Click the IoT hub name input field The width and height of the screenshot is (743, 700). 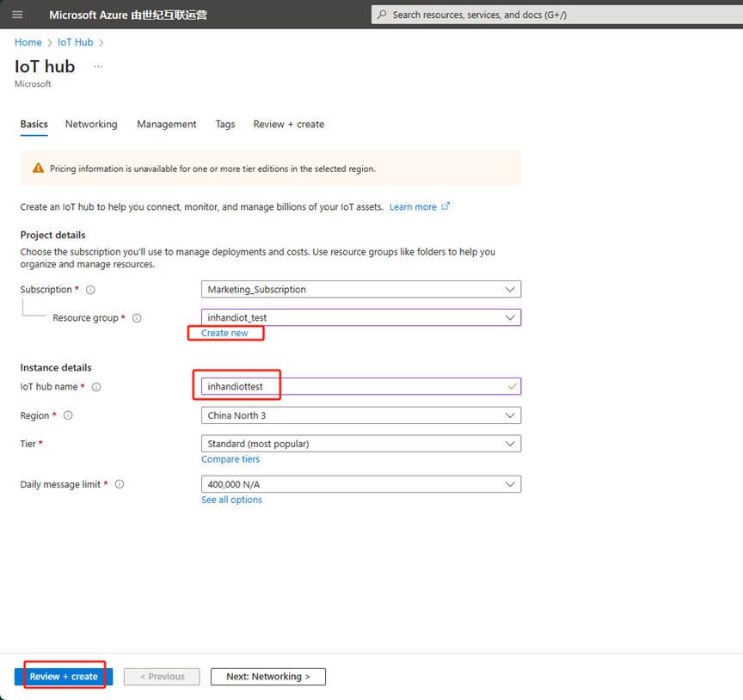click(353, 387)
